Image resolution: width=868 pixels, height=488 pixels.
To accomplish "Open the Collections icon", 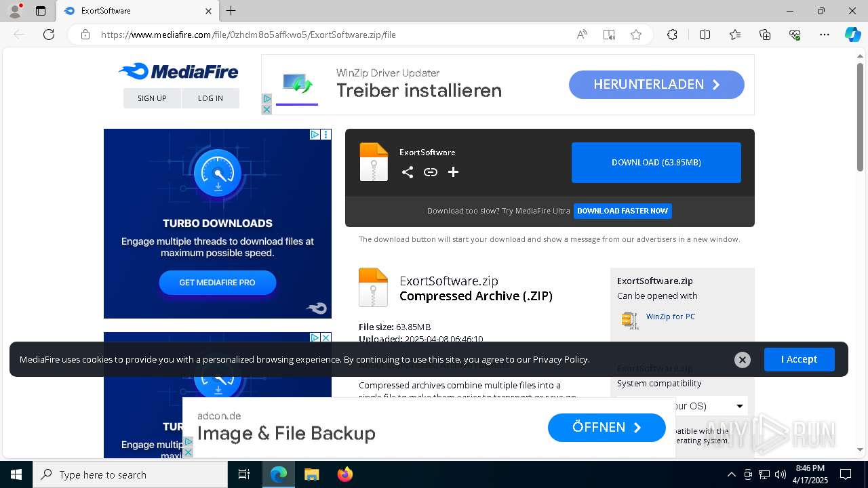I will click(x=765, y=35).
